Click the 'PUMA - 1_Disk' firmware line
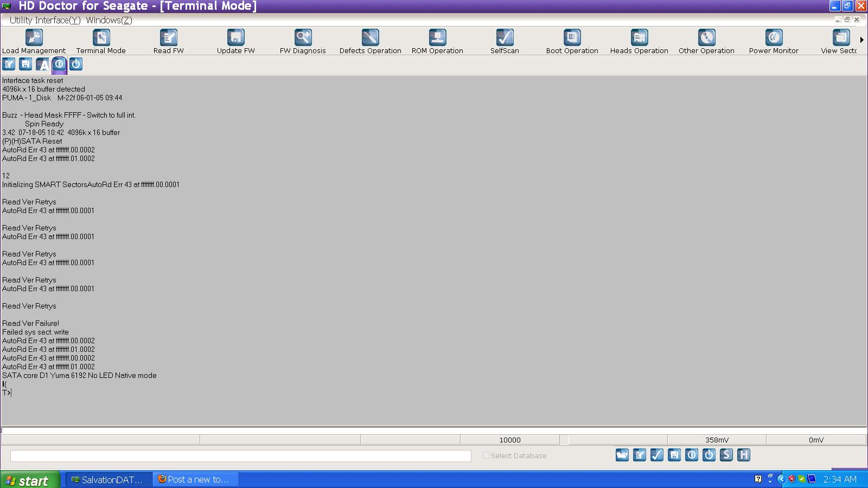The width and height of the screenshot is (868, 488). point(62,98)
